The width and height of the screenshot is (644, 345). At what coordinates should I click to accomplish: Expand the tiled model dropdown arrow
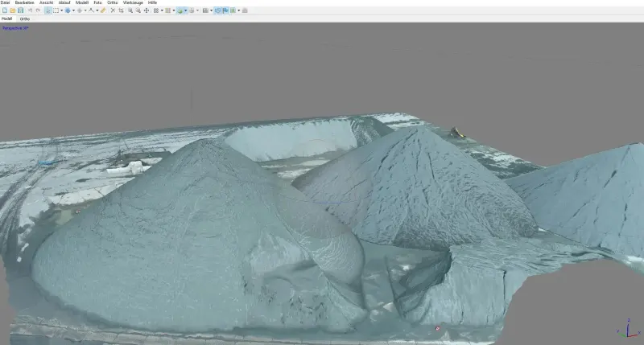(x=197, y=10)
